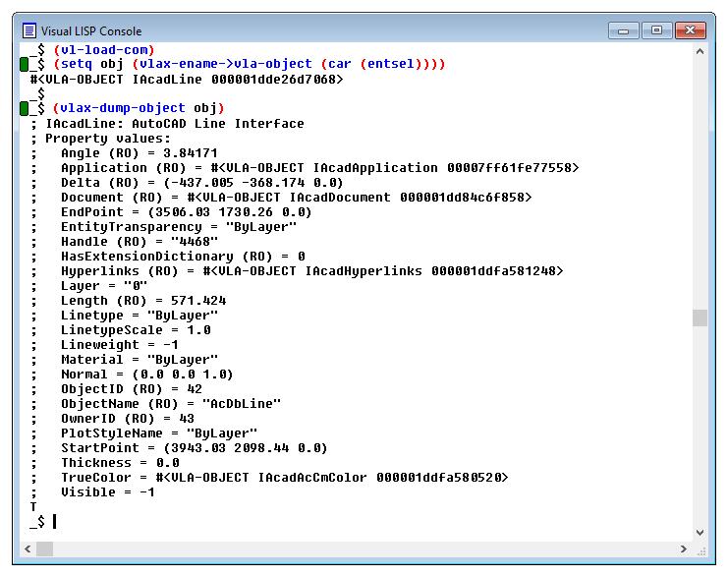Click 'EndPoint = (3506.03 1730.26 0.0)' line
Viewport: 728px width, 577px height.
coord(187,212)
